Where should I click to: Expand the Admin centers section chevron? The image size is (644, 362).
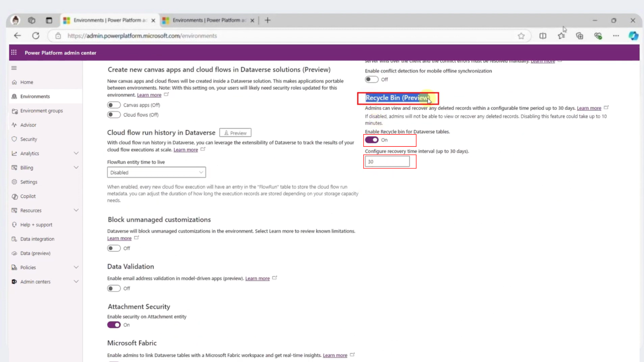(x=76, y=282)
